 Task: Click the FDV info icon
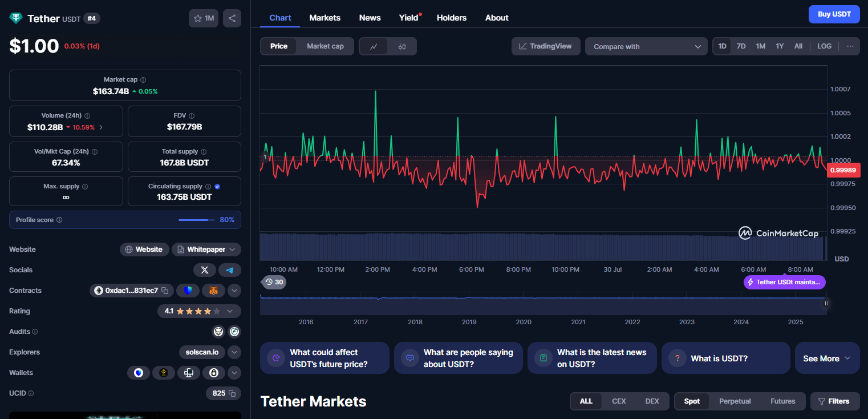tap(192, 116)
